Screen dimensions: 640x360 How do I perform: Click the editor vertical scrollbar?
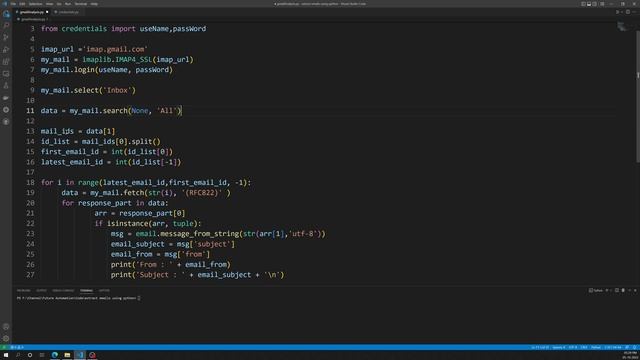pos(638,98)
